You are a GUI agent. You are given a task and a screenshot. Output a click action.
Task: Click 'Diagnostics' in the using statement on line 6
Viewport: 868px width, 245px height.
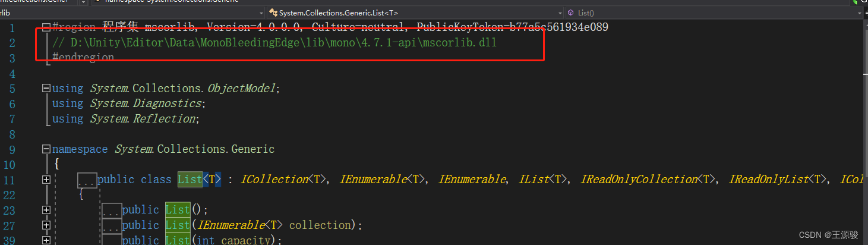pyautogui.click(x=167, y=103)
